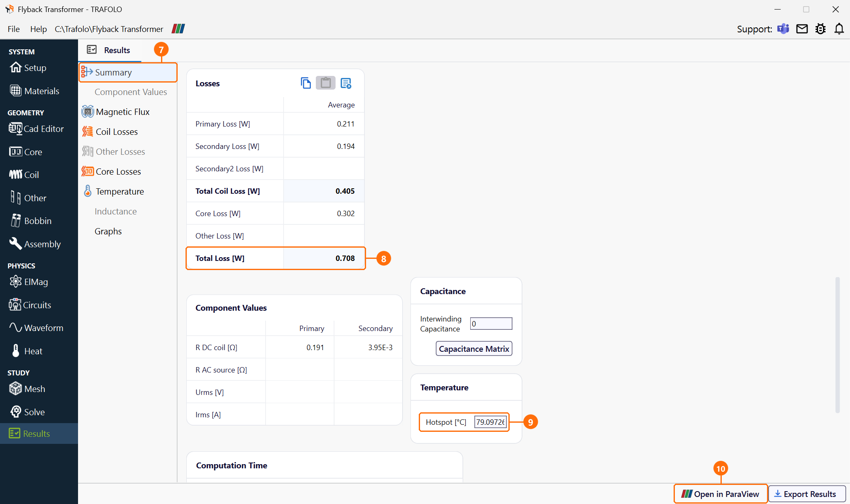Open Heat physics settings
The width and height of the screenshot is (850, 504).
(x=27, y=351)
